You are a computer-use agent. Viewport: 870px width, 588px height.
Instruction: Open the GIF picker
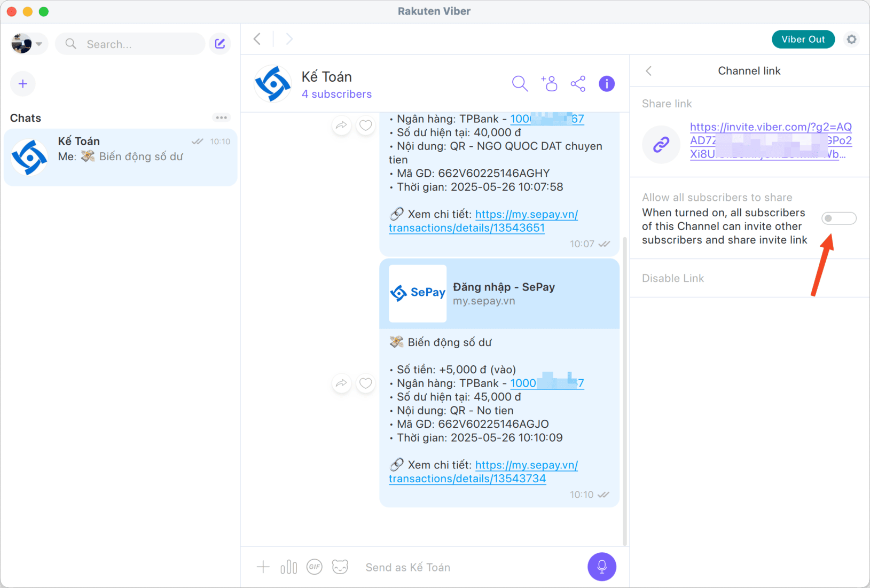(x=315, y=567)
